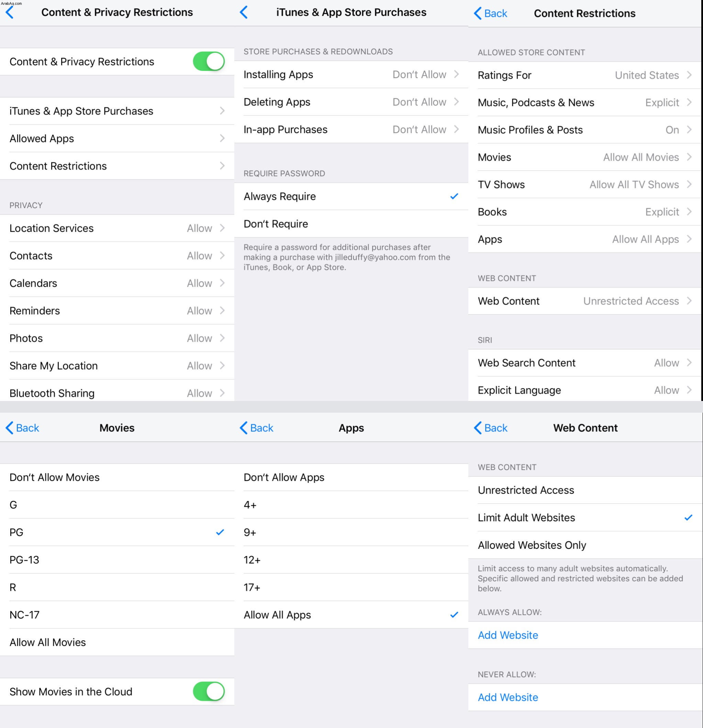The height and width of the screenshot is (728, 703).
Task: Toggle Show Movies in the Cloud switch
Action: (209, 692)
